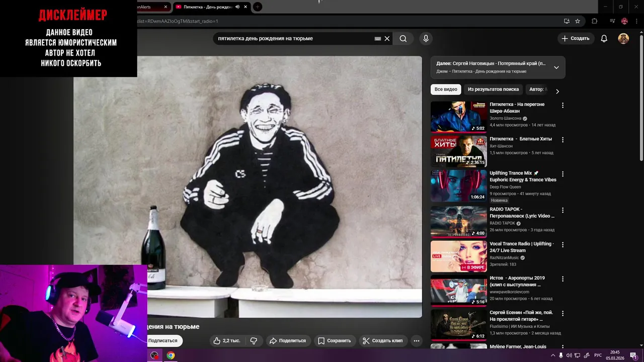
Task: Open the На перегоне Шира-Абакан thumbnail
Action: [458, 117]
